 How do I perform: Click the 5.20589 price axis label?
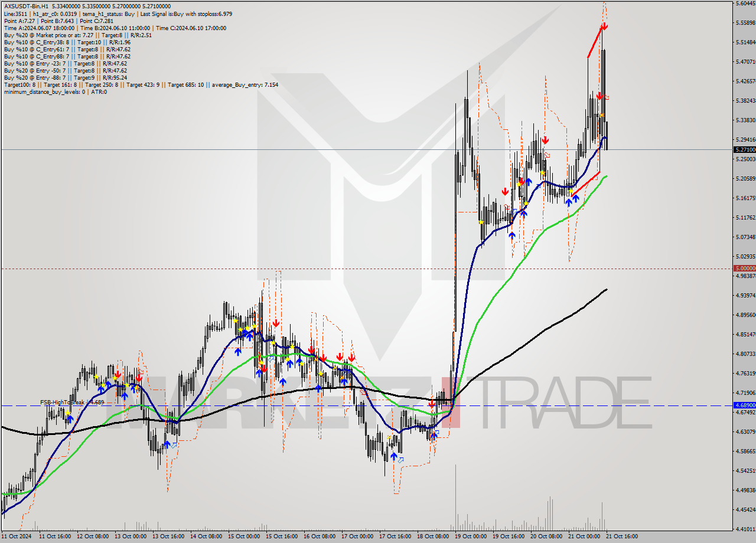click(x=745, y=178)
